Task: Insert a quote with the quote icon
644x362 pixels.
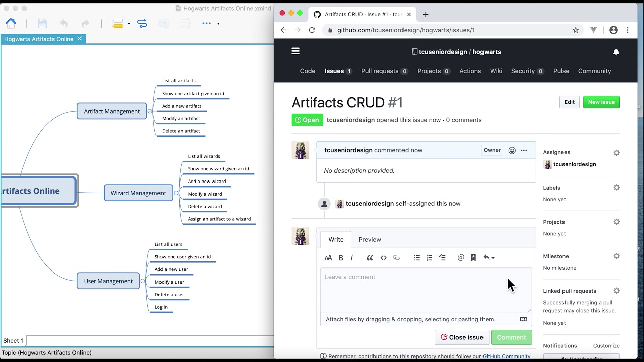Action: [x=370, y=258]
